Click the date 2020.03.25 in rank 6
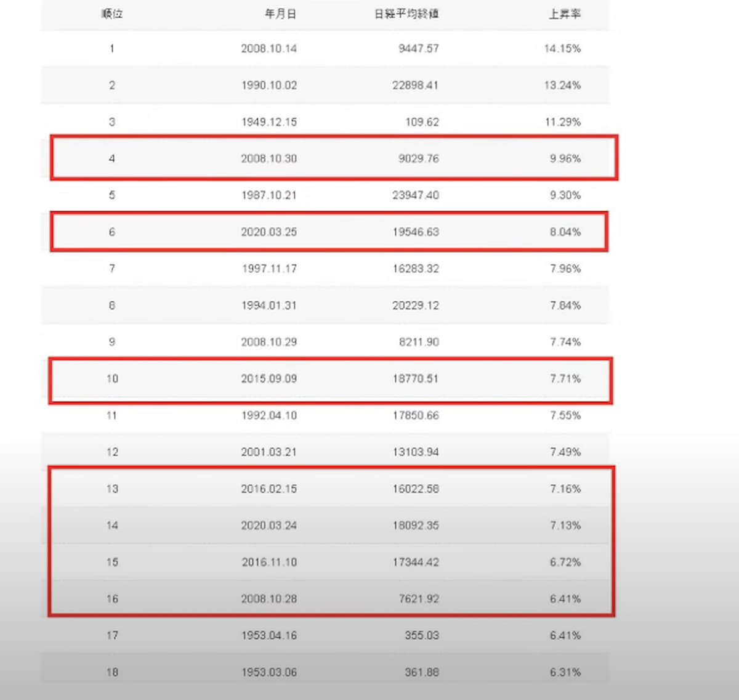This screenshot has width=739, height=700. tap(269, 232)
